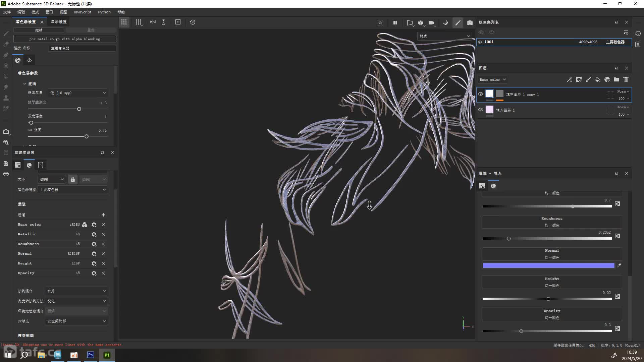Viewport: 644px width, 362px height.
Task: Activate the painting brush mode icon in top toolbar
Action: pyautogui.click(x=458, y=23)
